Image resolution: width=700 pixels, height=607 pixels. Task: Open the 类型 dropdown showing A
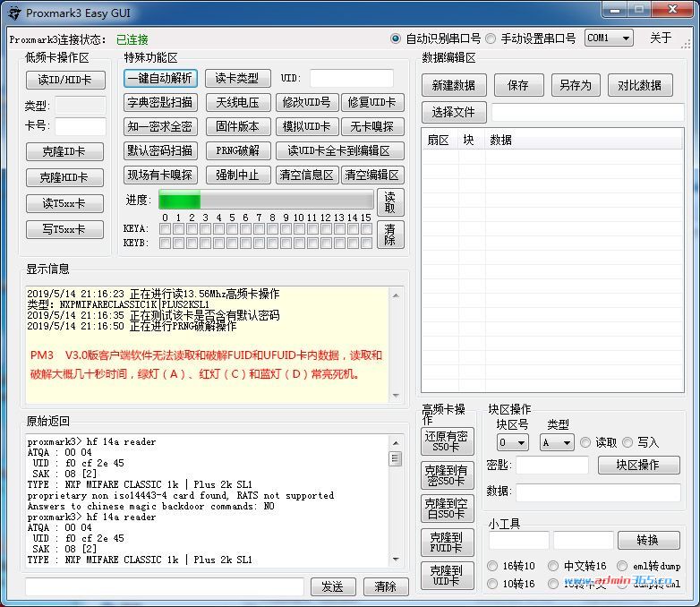pos(557,442)
